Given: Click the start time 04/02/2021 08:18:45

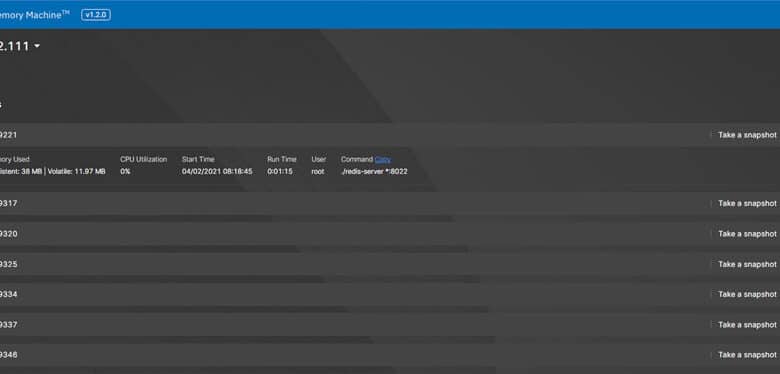Looking at the screenshot, I should click(217, 172).
